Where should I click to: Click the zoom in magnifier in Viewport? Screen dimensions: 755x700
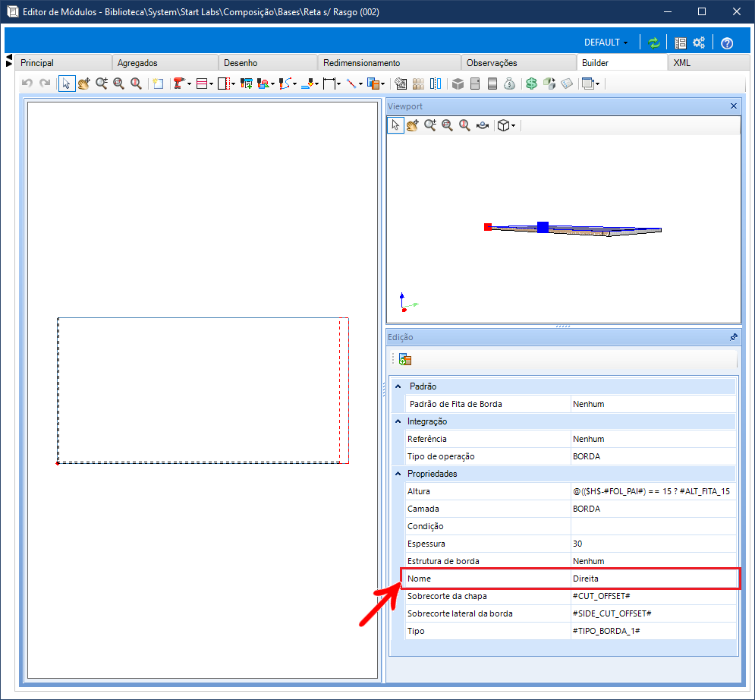[430, 125]
